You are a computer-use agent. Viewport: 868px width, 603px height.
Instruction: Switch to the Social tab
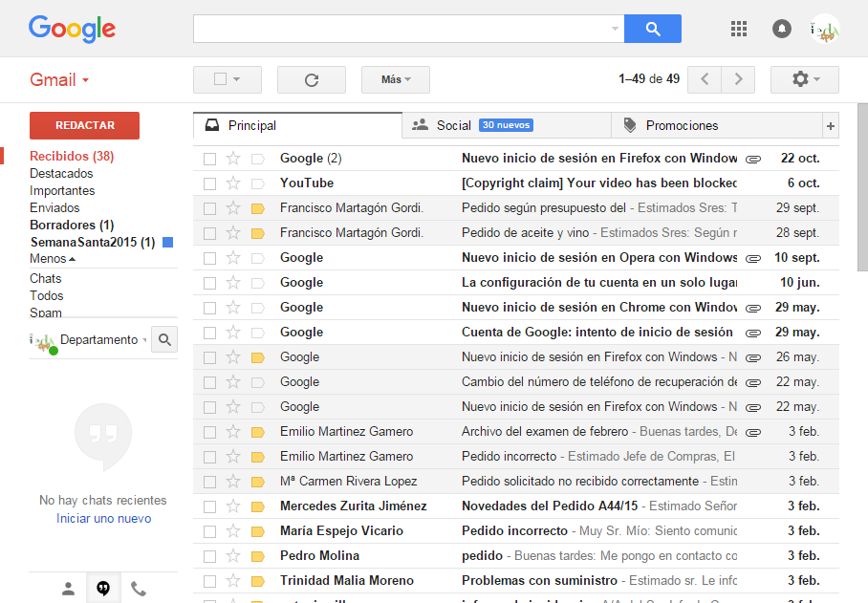tap(507, 125)
